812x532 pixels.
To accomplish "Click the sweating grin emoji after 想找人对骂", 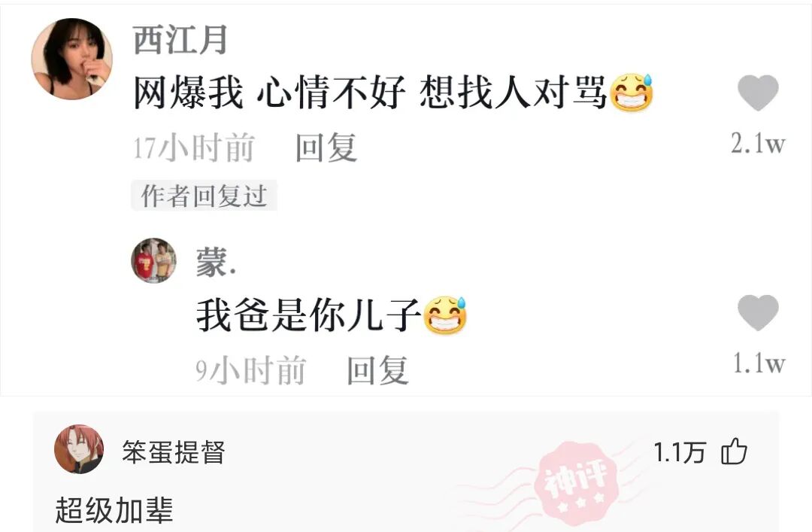I will pyautogui.click(x=632, y=93).
